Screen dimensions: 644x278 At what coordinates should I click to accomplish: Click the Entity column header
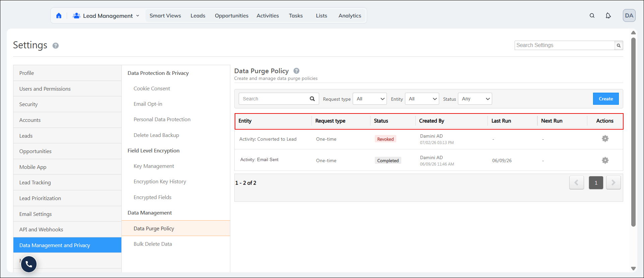(245, 121)
